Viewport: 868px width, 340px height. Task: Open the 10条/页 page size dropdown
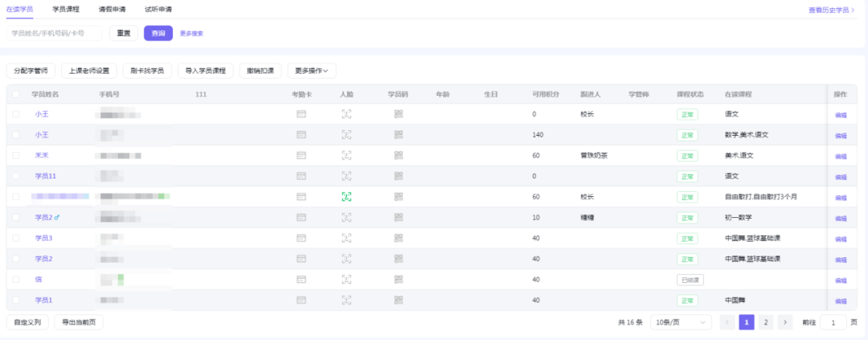(680, 322)
